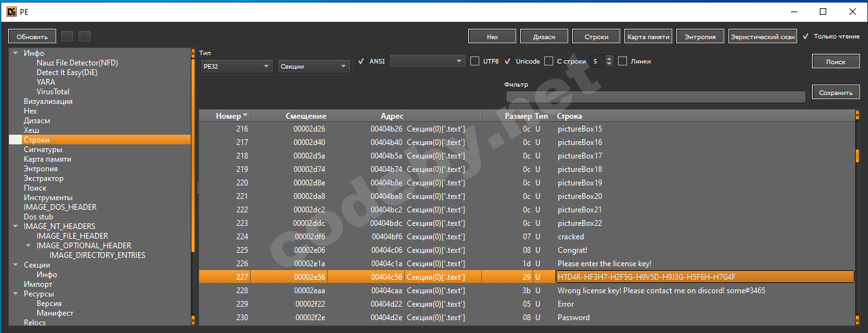Open the Энтропия toolbar button
868x333 pixels.
tap(700, 37)
